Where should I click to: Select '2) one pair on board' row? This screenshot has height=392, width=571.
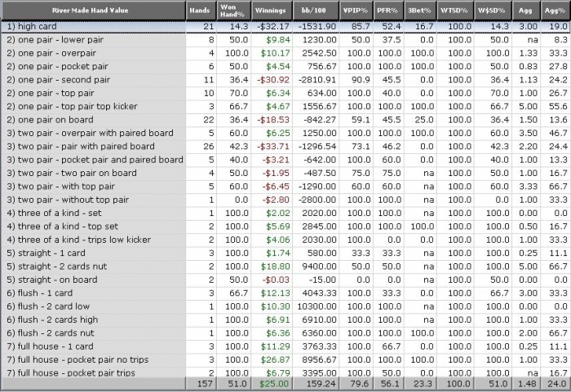coord(285,120)
